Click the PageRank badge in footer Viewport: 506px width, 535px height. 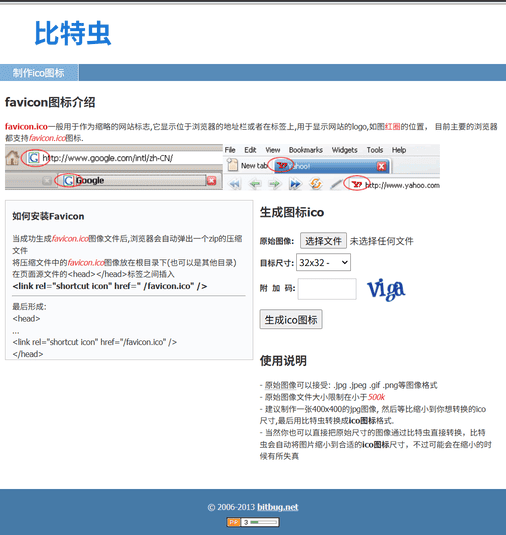pyautogui.click(x=253, y=522)
